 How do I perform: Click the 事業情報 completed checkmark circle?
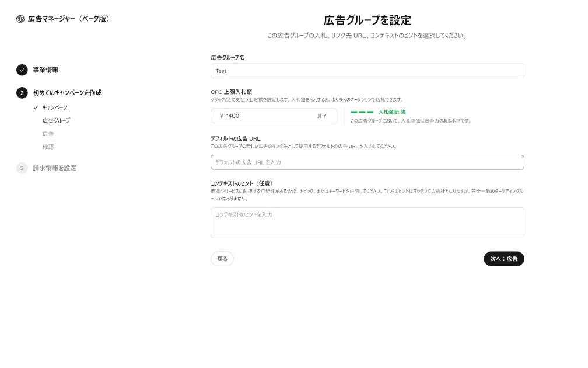(22, 70)
